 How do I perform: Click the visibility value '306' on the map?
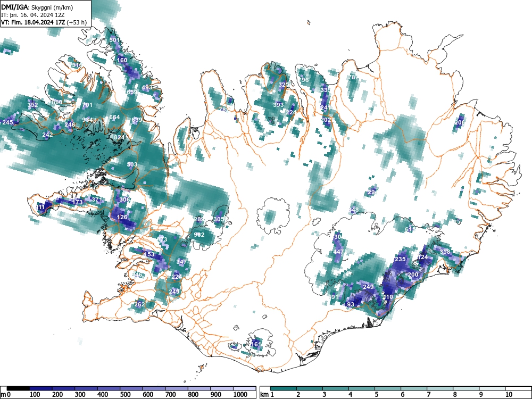coord(124,199)
